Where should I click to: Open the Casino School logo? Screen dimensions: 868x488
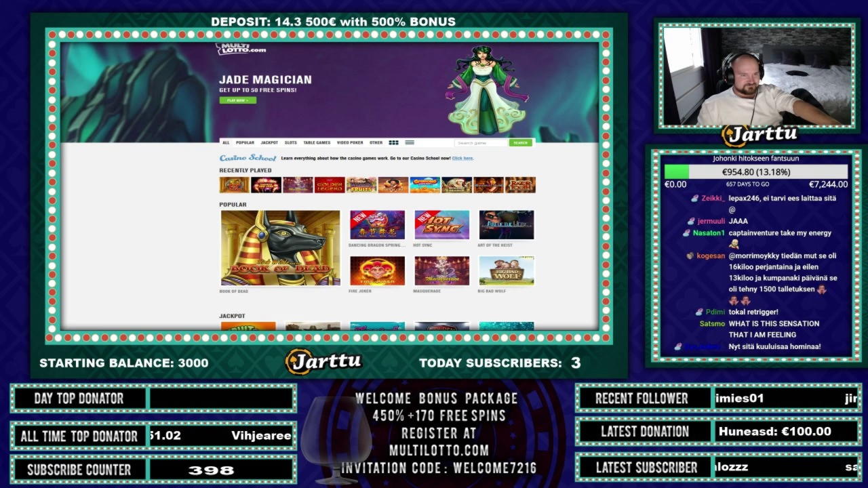pos(248,158)
